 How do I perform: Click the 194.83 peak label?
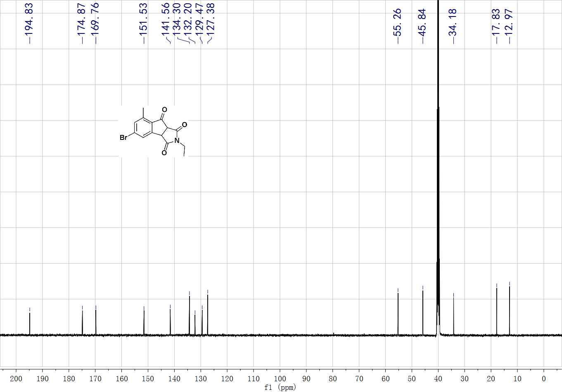click(29, 19)
